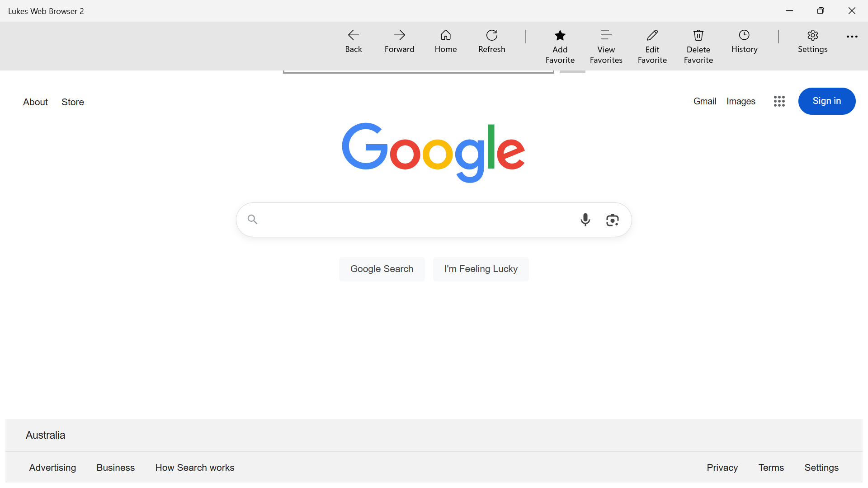Open the Privacy footer link

coord(722,468)
